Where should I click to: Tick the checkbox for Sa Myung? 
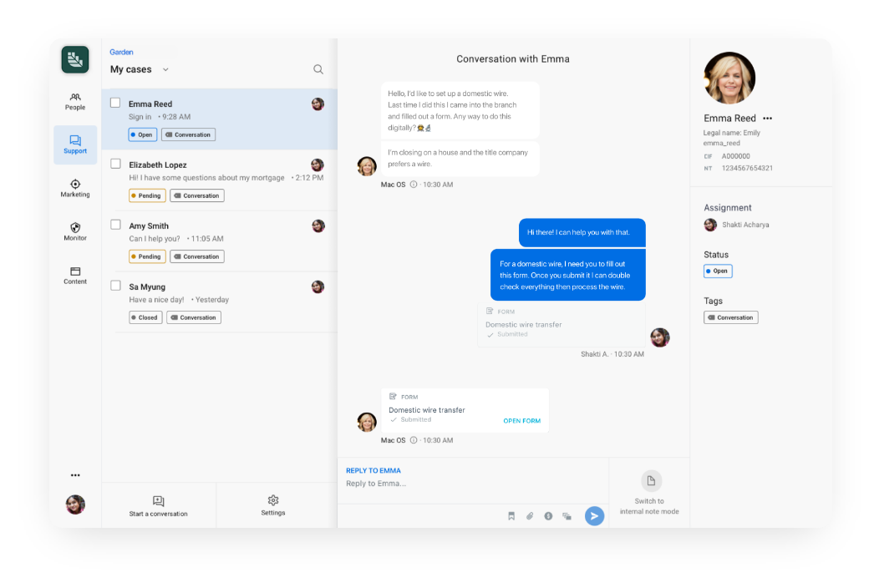(116, 286)
